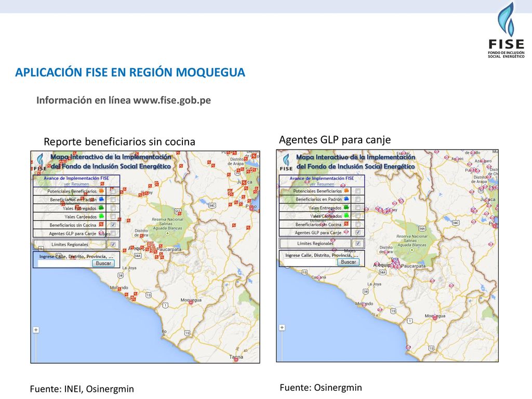Image resolution: width=532 pixels, height=399 pixels.
Task: Click the light green Vales Canjeados icon in the sin cocina map
Action: (x=101, y=216)
